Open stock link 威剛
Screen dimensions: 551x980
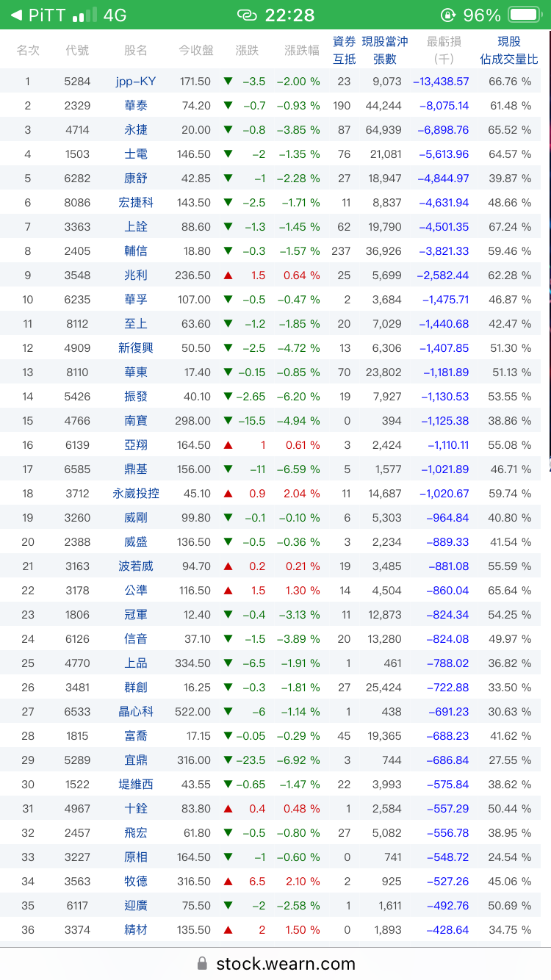(136, 518)
